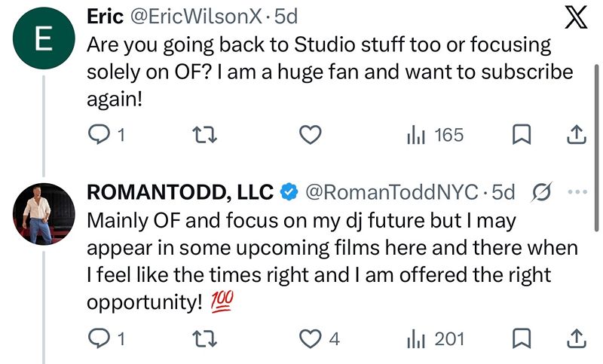The image size is (603, 364).
Task: Share Eric's tweet
Action: click(x=577, y=135)
